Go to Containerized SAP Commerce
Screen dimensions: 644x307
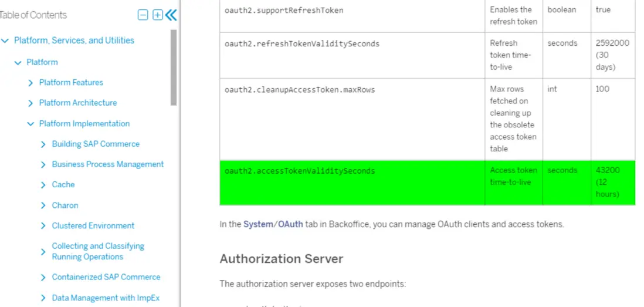tap(106, 277)
